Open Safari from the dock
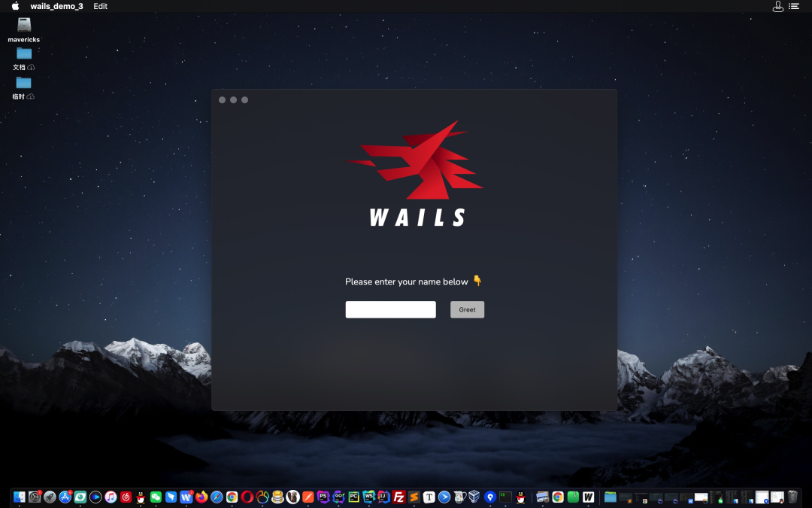This screenshot has width=812, height=508. (x=217, y=497)
